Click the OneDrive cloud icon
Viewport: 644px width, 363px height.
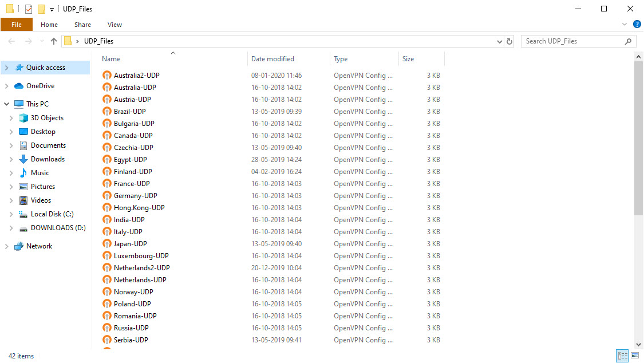click(19, 85)
